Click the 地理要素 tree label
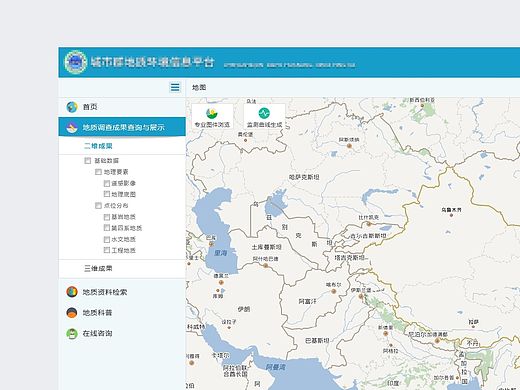 click(116, 172)
